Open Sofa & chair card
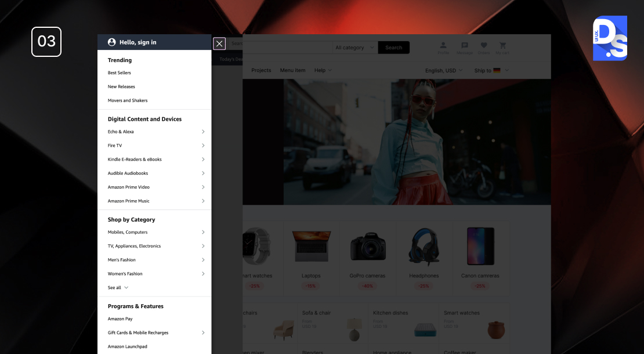 [x=332, y=324]
